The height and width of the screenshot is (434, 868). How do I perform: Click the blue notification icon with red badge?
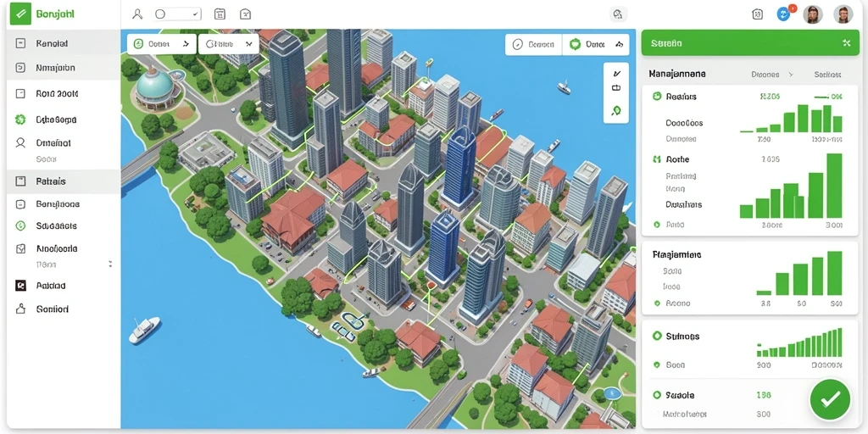pos(784,14)
